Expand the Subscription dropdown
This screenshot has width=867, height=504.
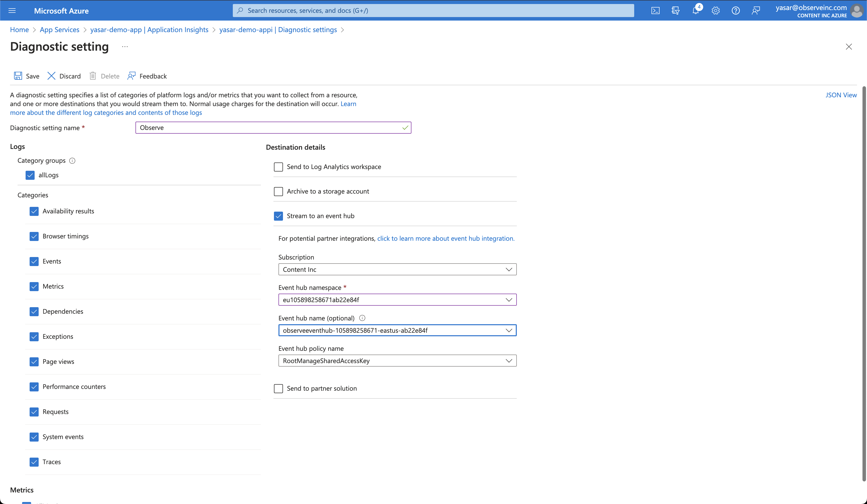(397, 270)
